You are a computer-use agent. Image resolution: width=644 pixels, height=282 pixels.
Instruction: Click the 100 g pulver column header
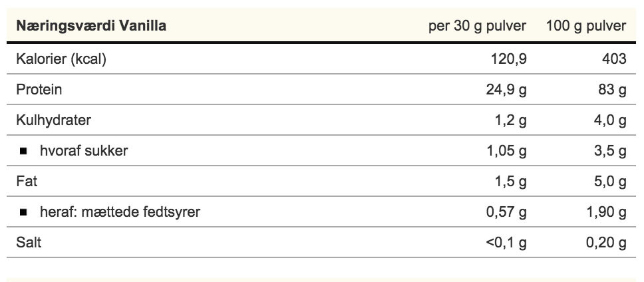tap(586, 26)
